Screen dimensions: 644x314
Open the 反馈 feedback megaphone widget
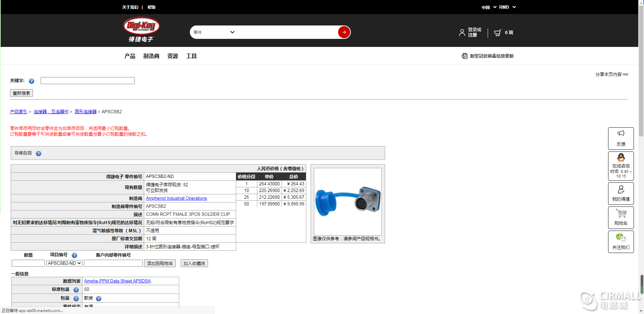tap(621, 138)
